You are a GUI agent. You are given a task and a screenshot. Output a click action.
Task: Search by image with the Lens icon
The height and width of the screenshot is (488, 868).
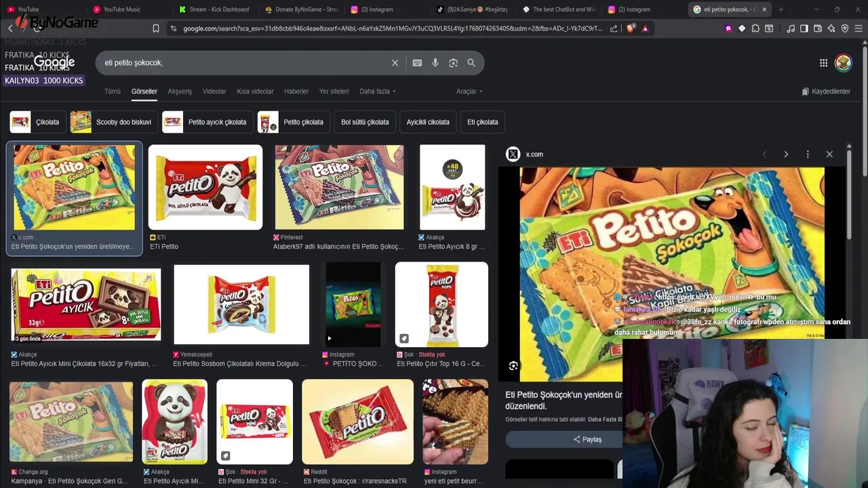click(x=453, y=63)
